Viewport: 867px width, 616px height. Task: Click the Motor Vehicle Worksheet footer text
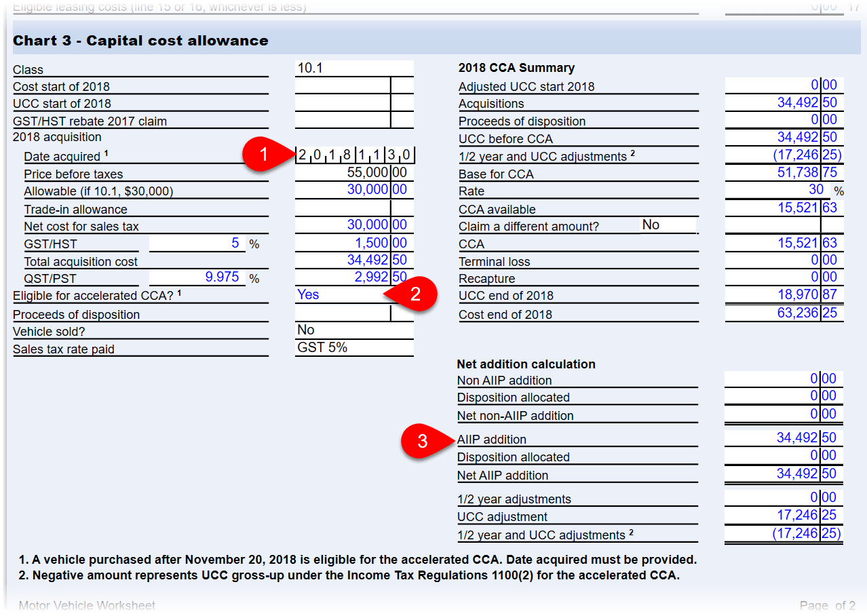pos(87,606)
